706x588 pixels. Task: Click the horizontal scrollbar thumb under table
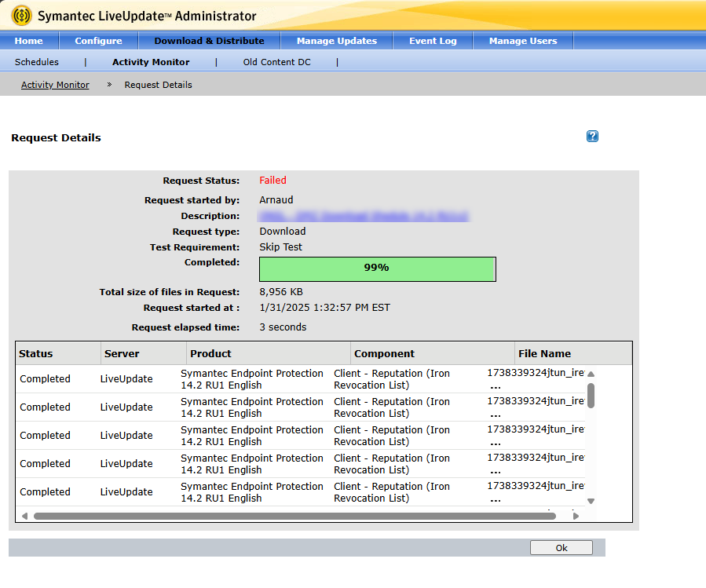[295, 516]
